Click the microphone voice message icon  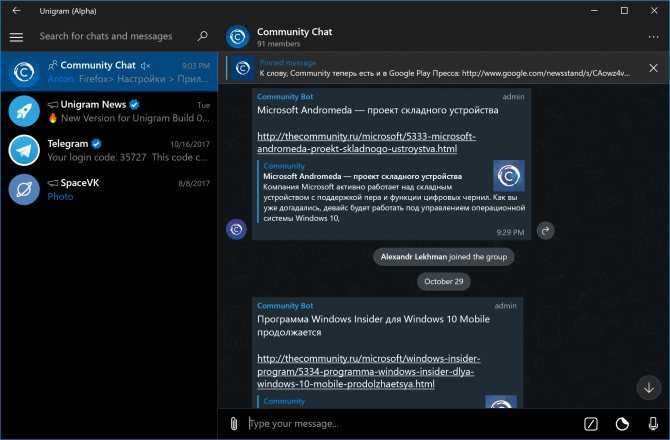(653, 424)
